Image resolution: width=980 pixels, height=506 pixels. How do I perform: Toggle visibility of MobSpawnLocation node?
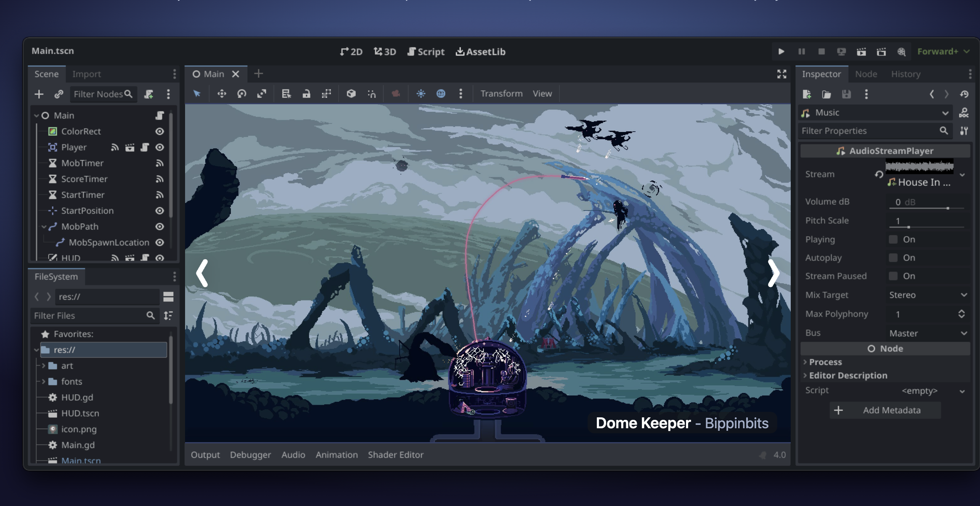(x=159, y=242)
